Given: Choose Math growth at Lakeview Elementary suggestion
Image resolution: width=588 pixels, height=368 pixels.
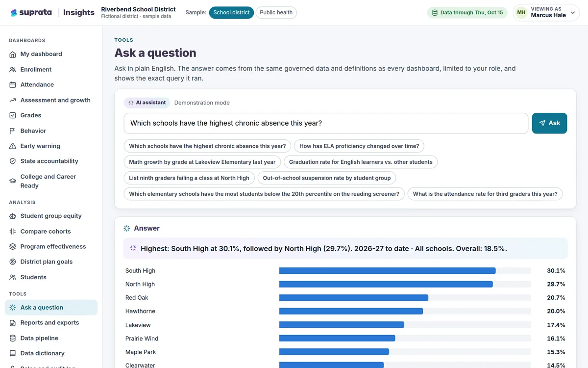Looking at the screenshot, I should pyautogui.click(x=202, y=162).
